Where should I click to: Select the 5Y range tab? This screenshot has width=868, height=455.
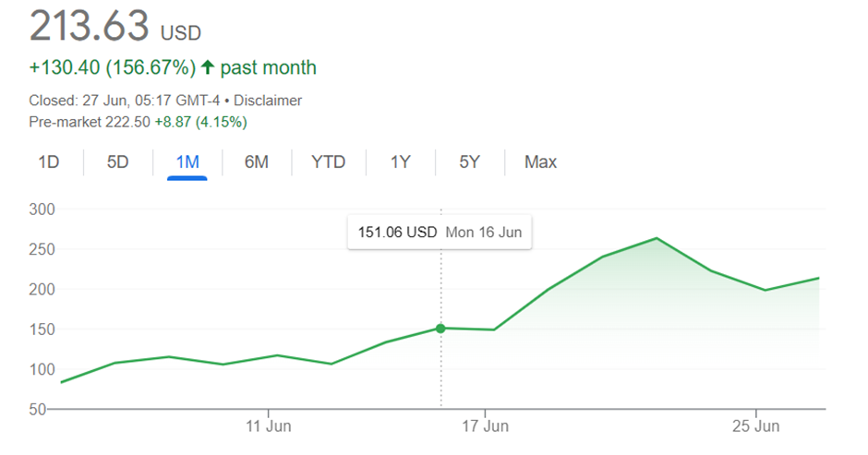[x=470, y=162]
